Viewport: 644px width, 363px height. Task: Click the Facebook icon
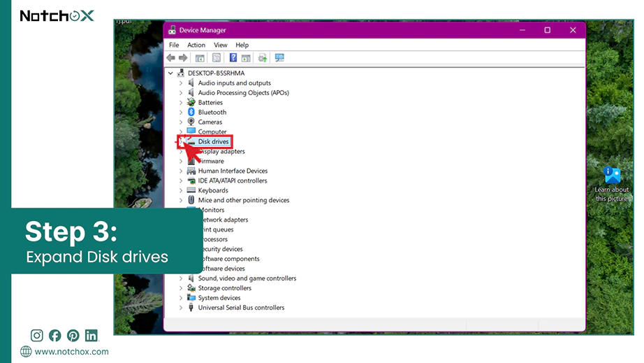point(54,336)
